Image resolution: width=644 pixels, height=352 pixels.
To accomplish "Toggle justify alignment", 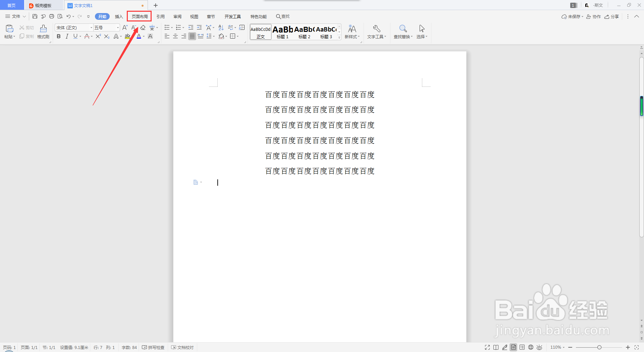I will (192, 36).
